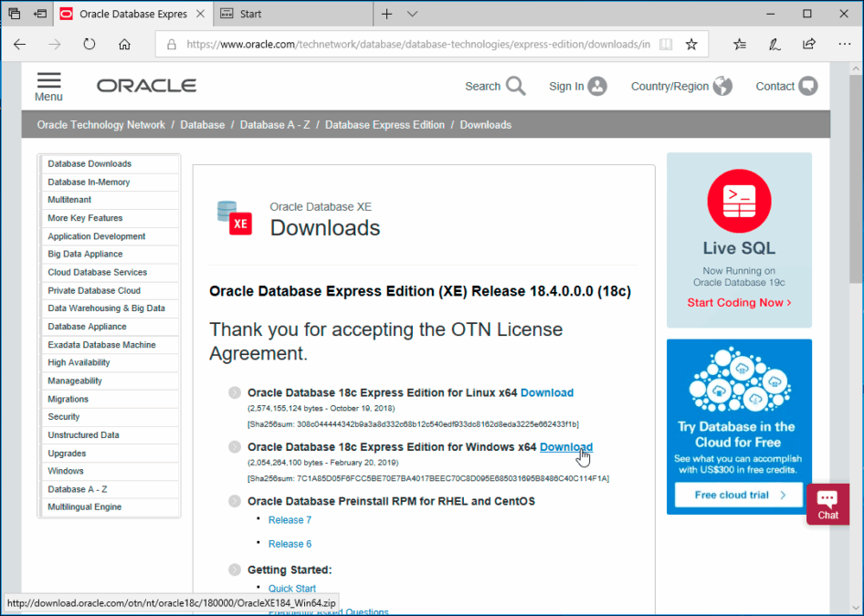Click the Country/Region globe icon
Viewport: 864px width, 616px height.
pyautogui.click(x=723, y=85)
